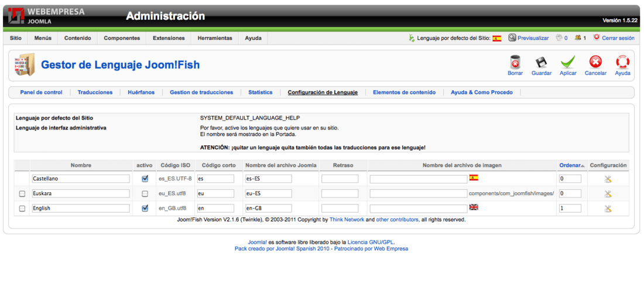
Task: Click the Borrar trash icon
Action: 515,62
